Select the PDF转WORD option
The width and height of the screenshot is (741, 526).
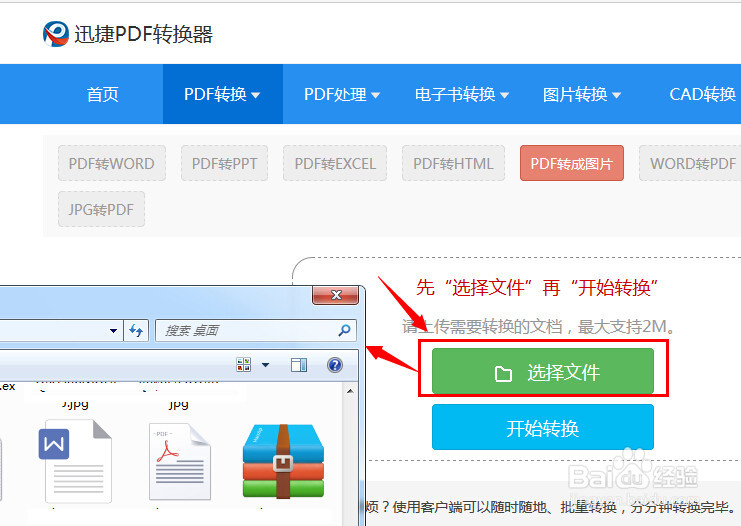pyautogui.click(x=112, y=164)
